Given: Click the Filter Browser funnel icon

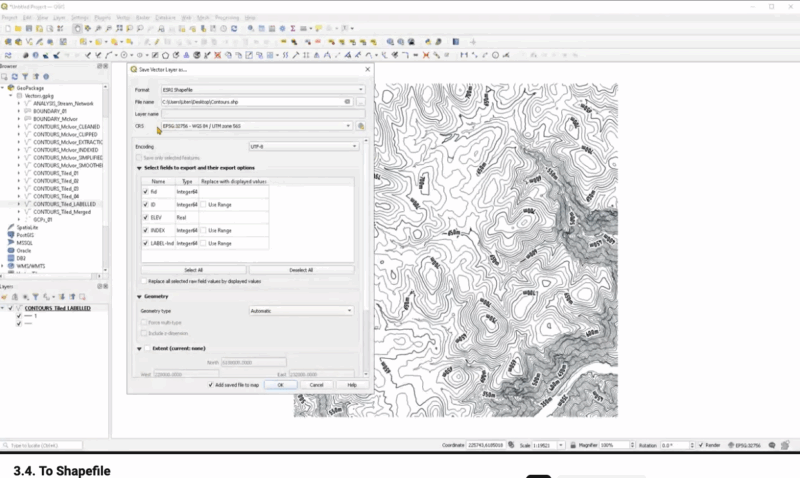Looking at the screenshot, I should [x=25, y=77].
